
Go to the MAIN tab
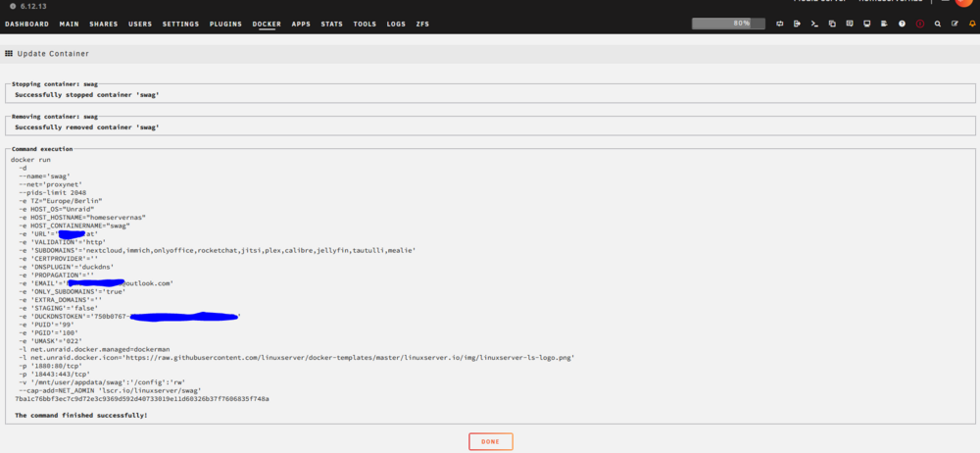pyautogui.click(x=70, y=25)
